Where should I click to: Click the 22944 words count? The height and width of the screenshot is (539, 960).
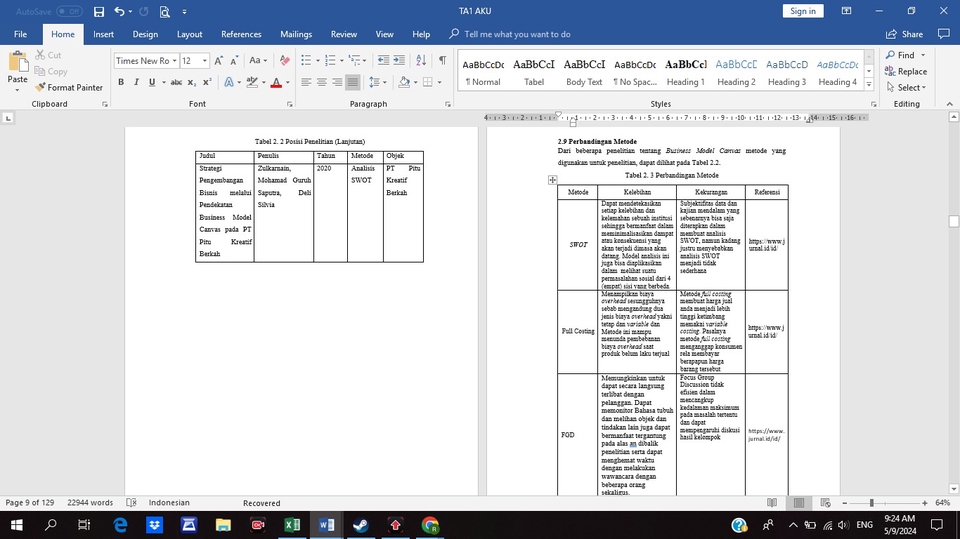pyautogui.click(x=90, y=502)
